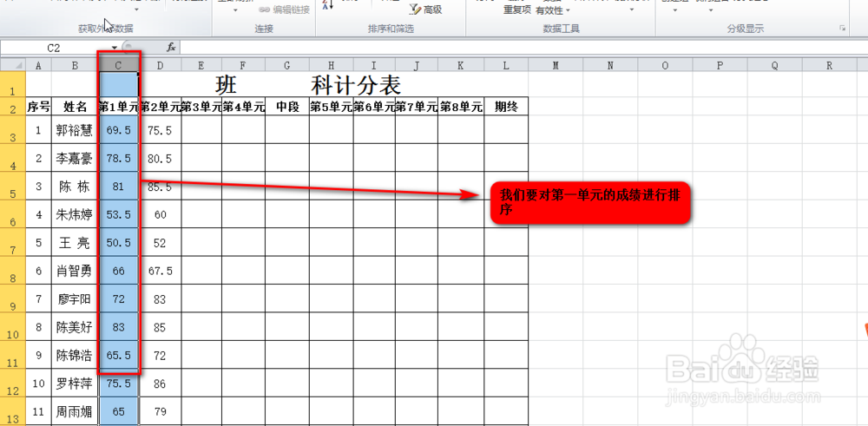Click the name cell 李嘉豪
Screen dimensions: 868x426
point(75,158)
